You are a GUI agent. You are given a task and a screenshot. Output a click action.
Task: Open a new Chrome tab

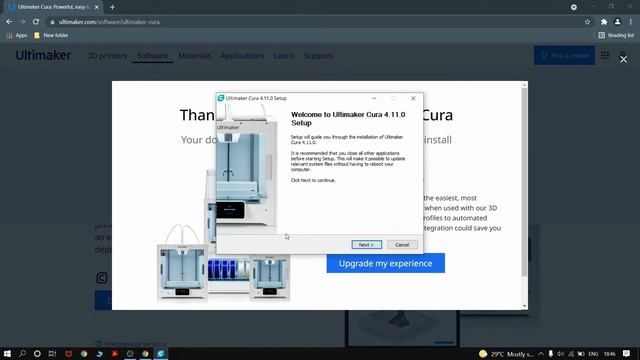112,7
